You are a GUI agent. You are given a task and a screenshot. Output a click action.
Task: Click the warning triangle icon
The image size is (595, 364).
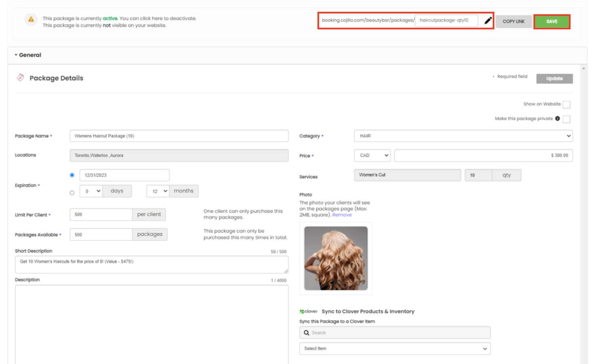click(31, 19)
